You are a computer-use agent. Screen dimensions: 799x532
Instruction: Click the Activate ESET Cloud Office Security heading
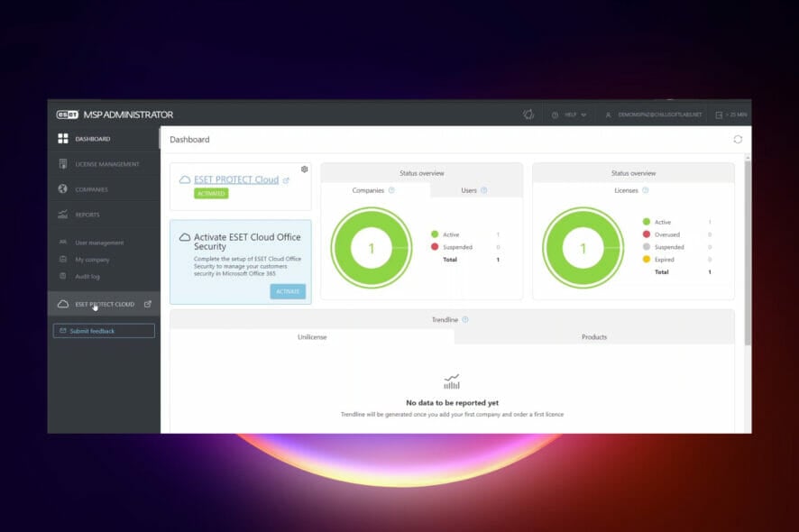pyautogui.click(x=247, y=242)
